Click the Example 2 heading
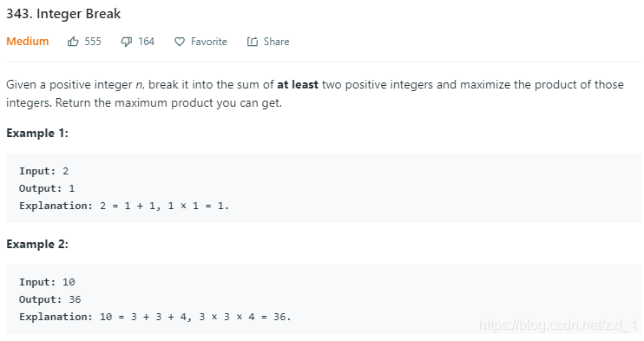The height and width of the screenshot is (341, 644). tap(37, 244)
